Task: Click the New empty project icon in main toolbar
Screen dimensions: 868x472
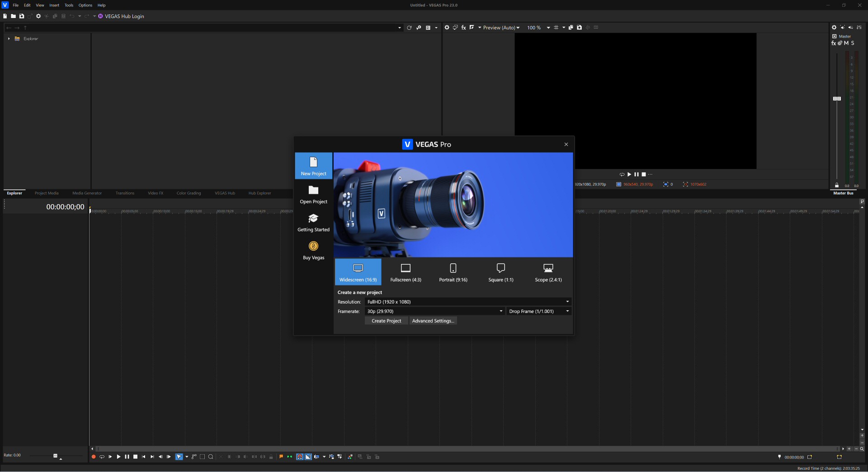Action: click(5, 16)
